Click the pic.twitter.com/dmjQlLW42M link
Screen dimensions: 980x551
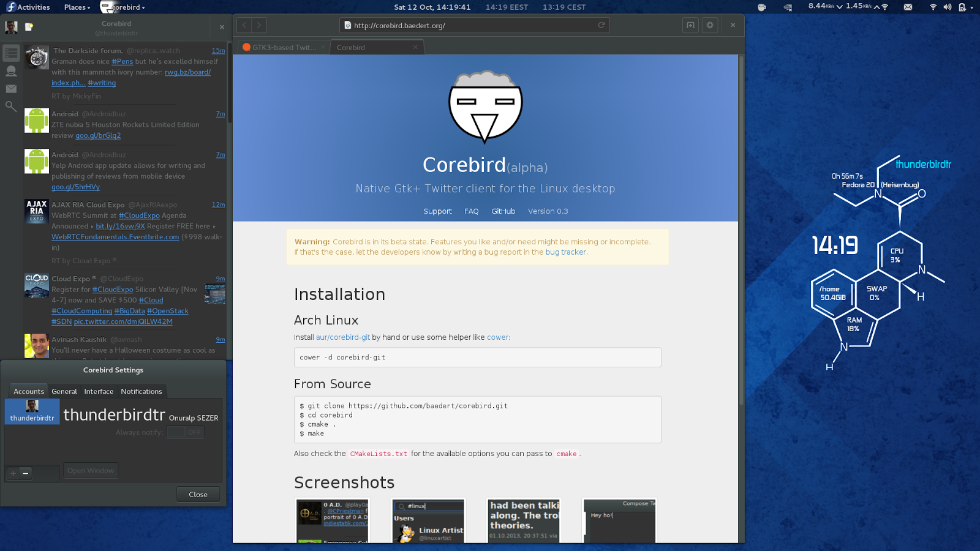pyautogui.click(x=123, y=321)
